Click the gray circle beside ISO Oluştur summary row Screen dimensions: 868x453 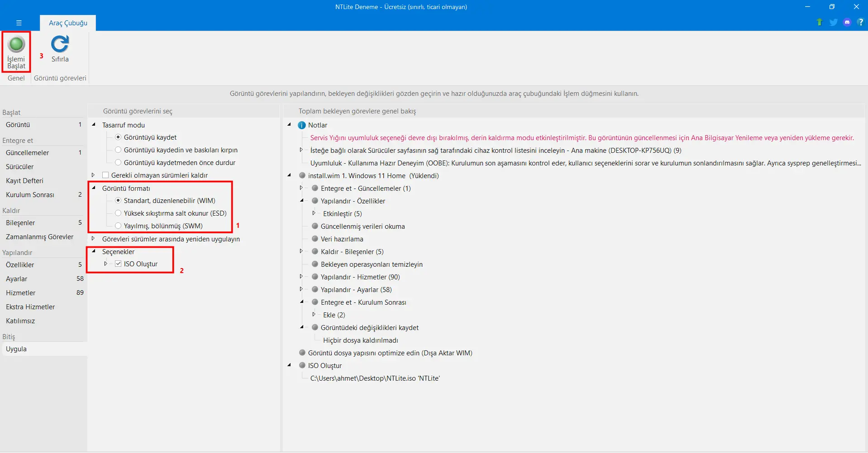click(x=302, y=365)
